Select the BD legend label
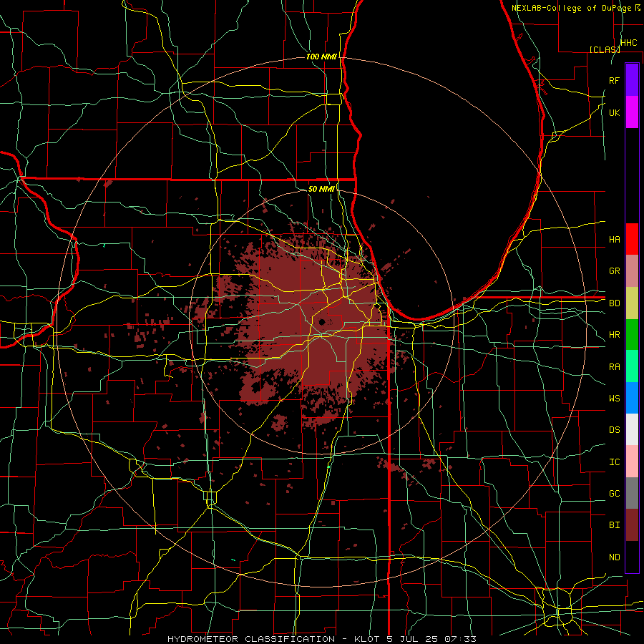Screen dimensions: 644x644 point(615,303)
